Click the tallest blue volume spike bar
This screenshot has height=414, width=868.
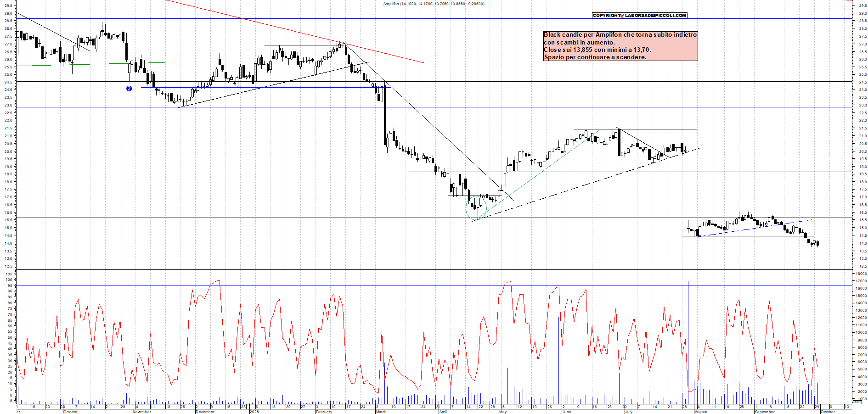[688, 335]
